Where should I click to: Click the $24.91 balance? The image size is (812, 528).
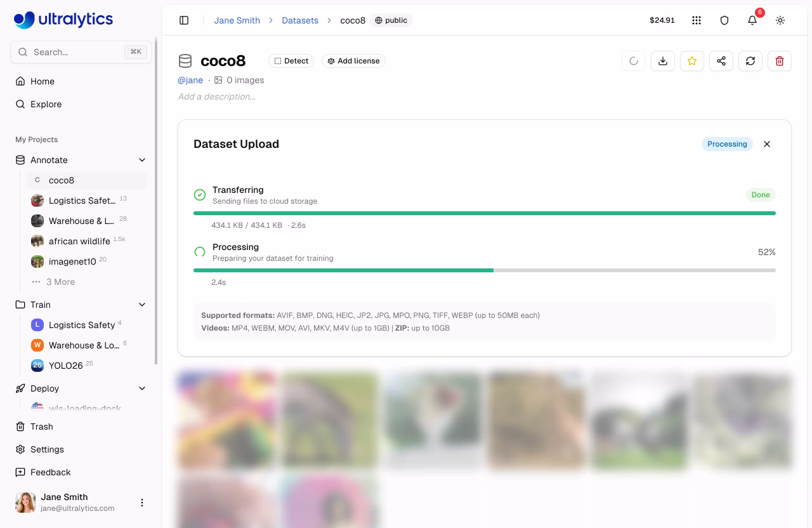click(662, 20)
